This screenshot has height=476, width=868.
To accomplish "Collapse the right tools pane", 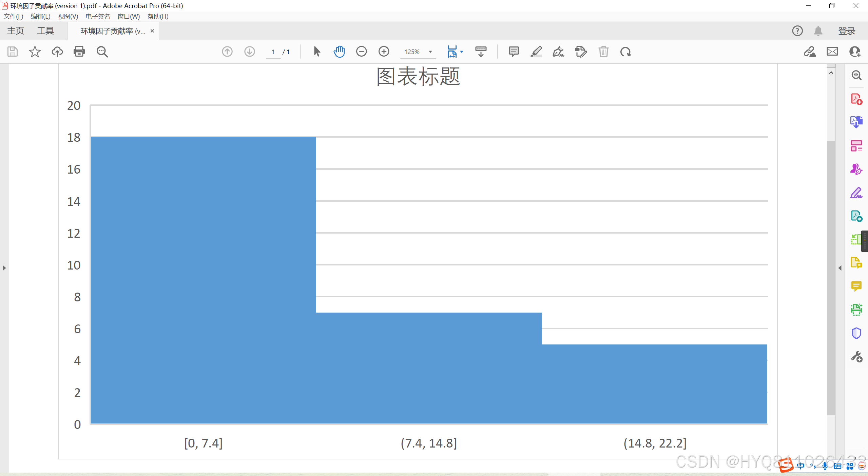I will (840, 268).
